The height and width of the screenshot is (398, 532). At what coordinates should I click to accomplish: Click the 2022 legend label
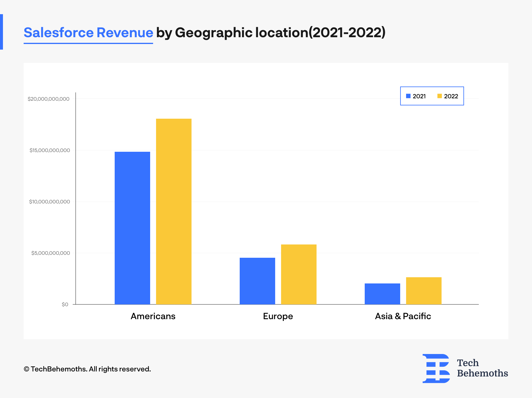click(451, 96)
